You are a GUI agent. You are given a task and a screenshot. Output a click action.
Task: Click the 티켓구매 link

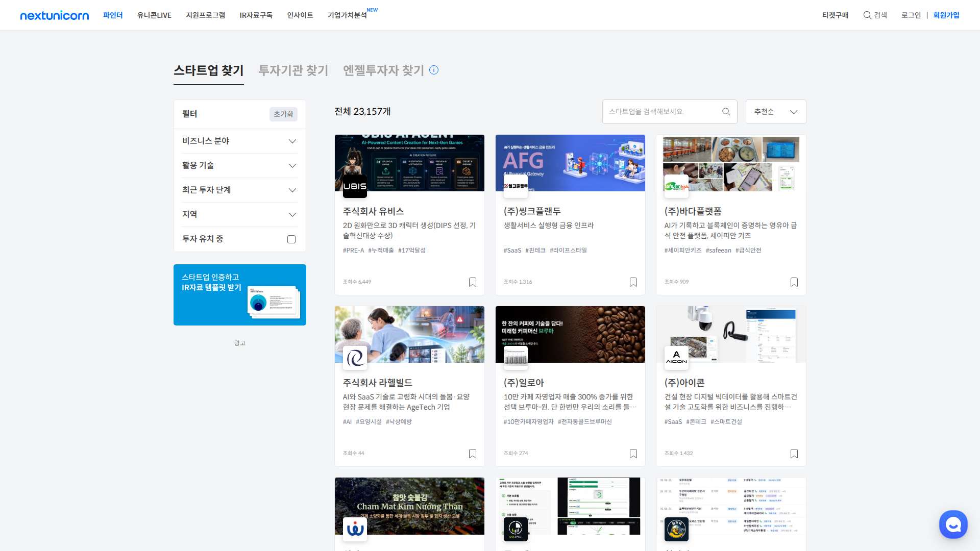[835, 15]
